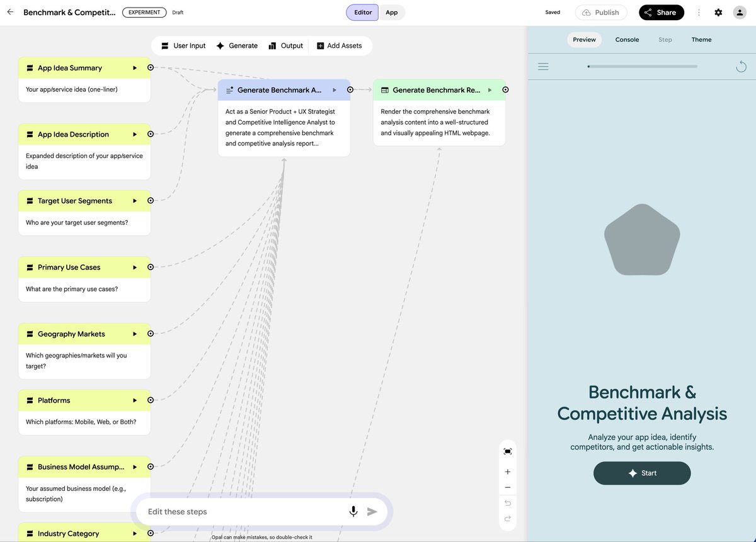Click the Industry Category output port
This screenshot has width=756, height=542.
pos(151,533)
